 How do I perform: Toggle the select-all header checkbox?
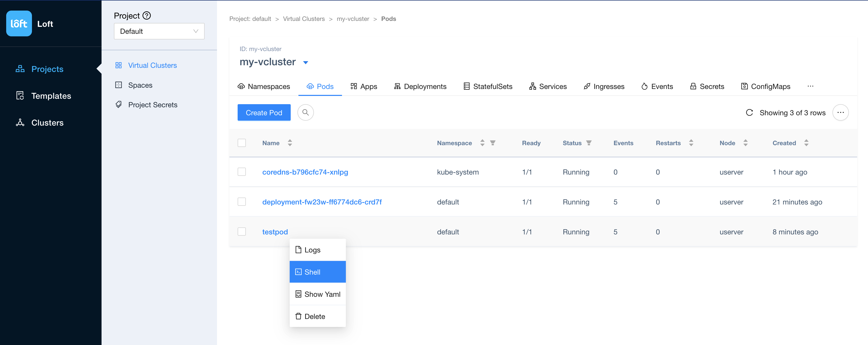241,143
